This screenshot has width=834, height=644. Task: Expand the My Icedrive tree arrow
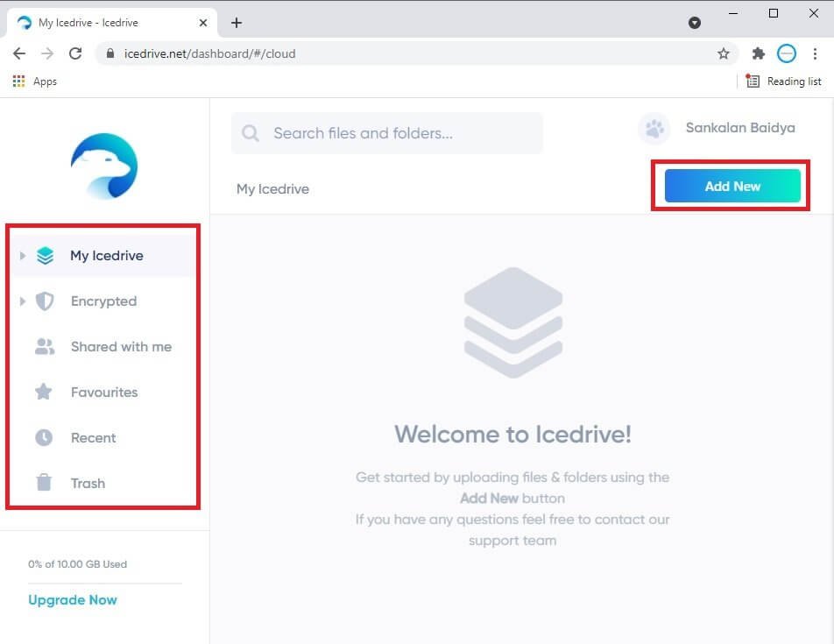(x=23, y=256)
